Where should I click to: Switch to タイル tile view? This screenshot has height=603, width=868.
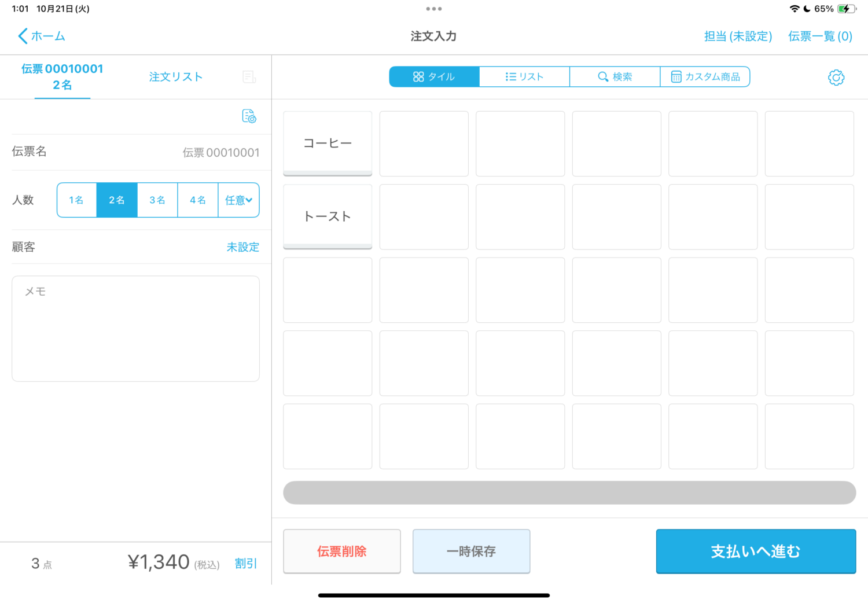click(x=434, y=77)
